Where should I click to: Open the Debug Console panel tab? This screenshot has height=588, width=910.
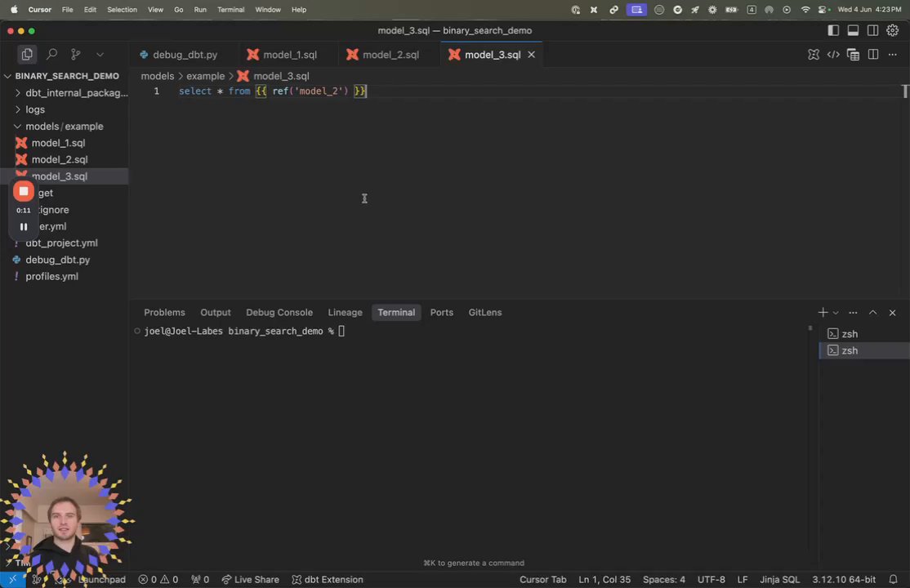click(279, 312)
